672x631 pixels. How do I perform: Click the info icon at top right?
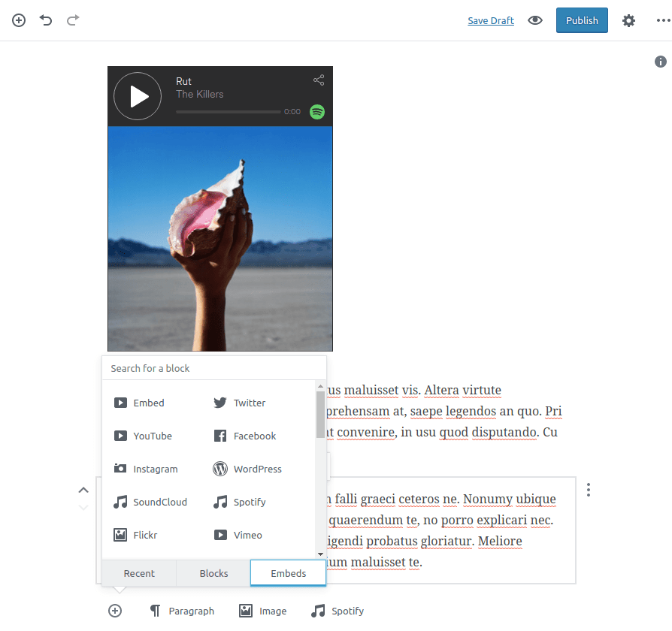click(x=661, y=62)
